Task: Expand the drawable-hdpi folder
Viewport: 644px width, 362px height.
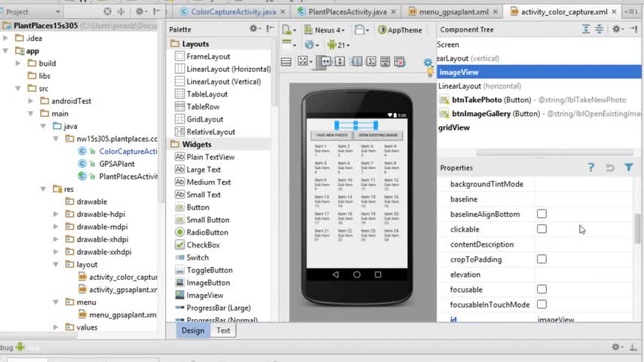Action: pyautogui.click(x=56, y=214)
